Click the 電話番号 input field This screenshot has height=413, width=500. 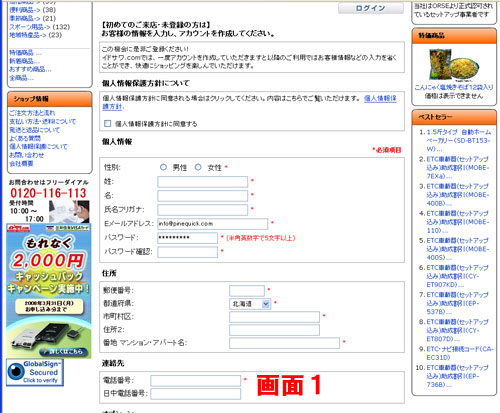[x=196, y=381]
